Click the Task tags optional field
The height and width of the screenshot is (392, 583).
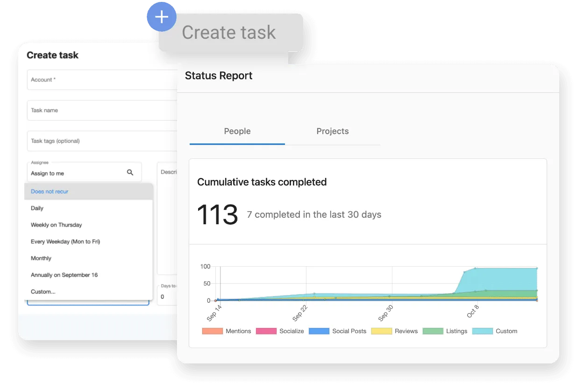coord(93,141)
